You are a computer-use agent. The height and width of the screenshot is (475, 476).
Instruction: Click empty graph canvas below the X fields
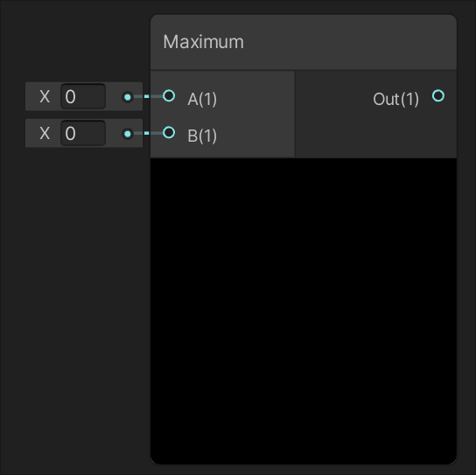tap(75, 304)
